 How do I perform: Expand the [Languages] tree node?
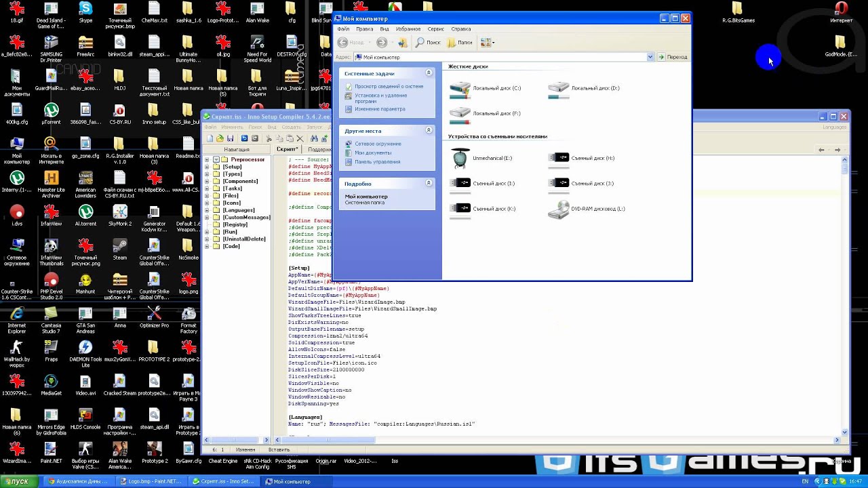208,210
